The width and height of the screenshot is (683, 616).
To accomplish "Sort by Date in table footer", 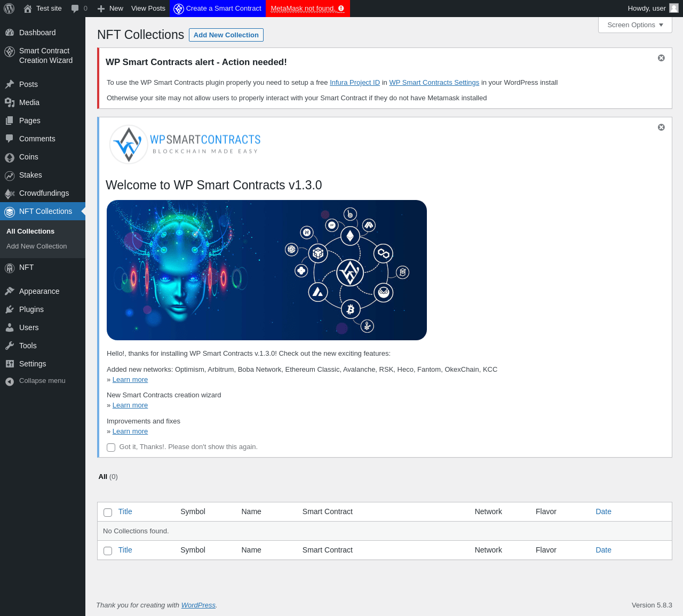I will [603, 550].
